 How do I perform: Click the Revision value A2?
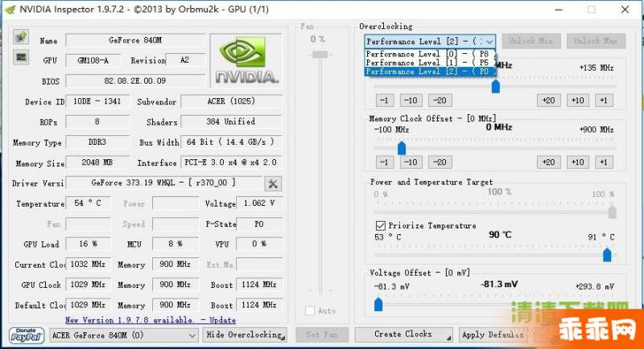point(185,60)
